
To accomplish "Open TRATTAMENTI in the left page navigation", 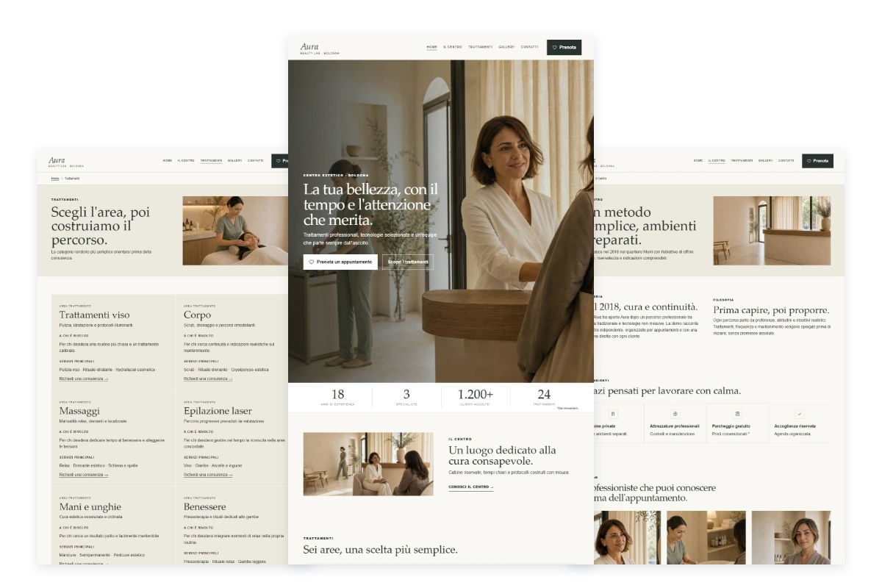I will tap(211, 160).
